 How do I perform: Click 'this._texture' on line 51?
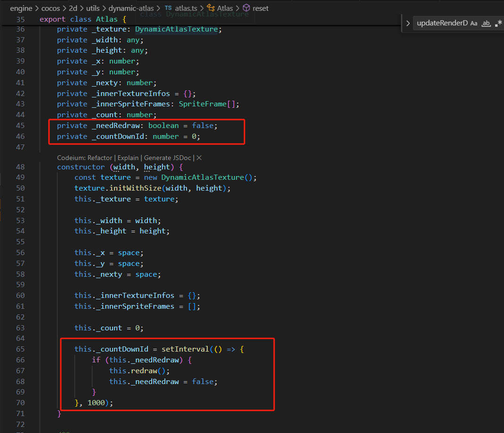103,199
